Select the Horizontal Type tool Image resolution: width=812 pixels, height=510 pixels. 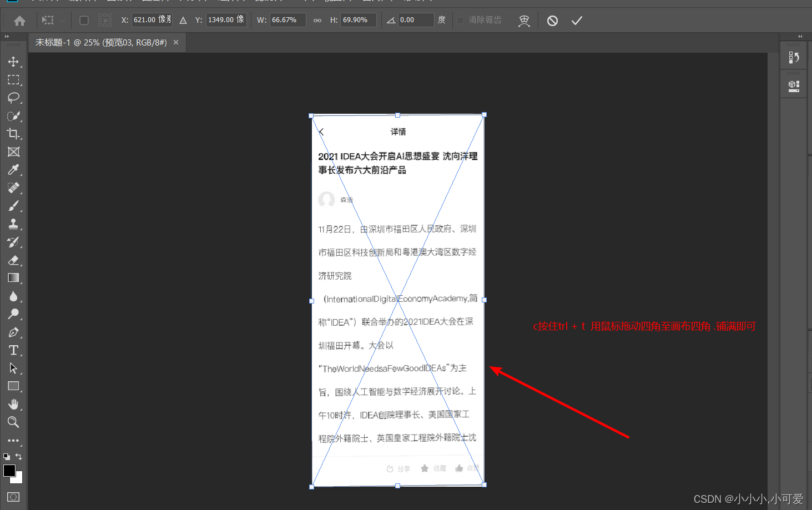click(14, 350)
